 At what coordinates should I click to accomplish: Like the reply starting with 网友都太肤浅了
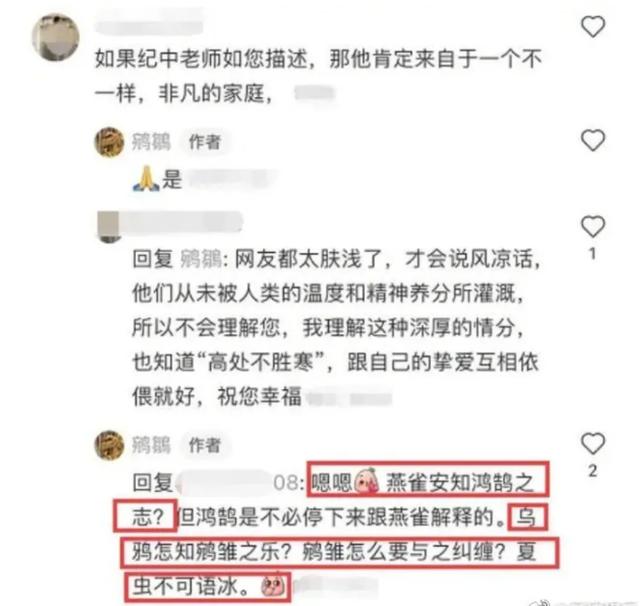593,226
